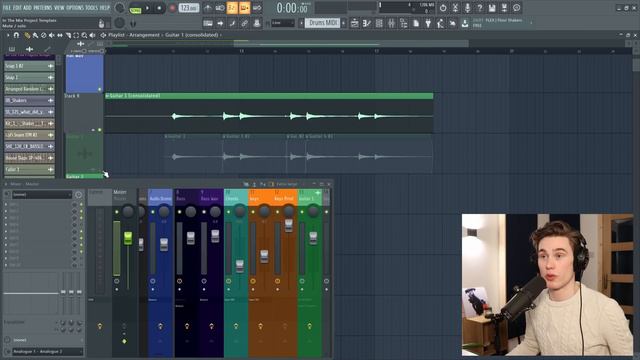The image size is (640, 360).
Task: Open the HELP menu
Action: pos(105,8)
